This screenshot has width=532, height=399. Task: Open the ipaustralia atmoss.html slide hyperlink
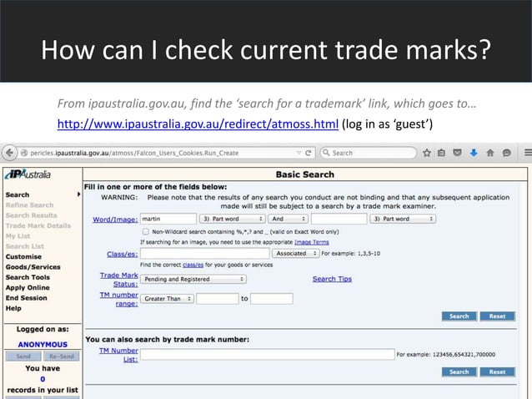tap(198, 124)
